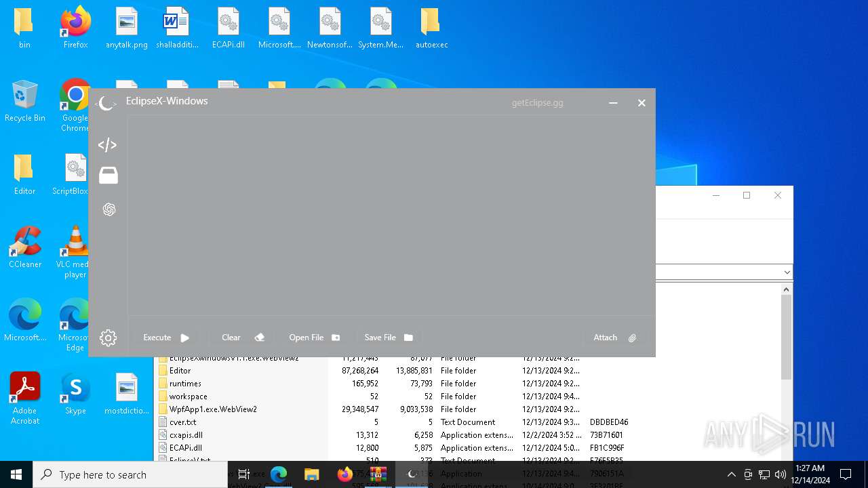This screenshot has height=488, width=868.
Task: Close the EclipseX window
Action: click(x=642, y=103)
